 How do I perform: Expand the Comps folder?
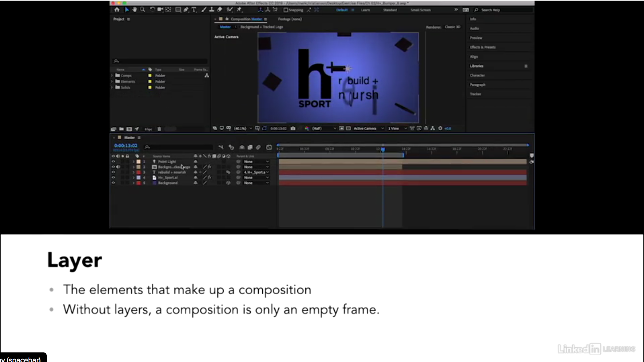pos(112,75)
